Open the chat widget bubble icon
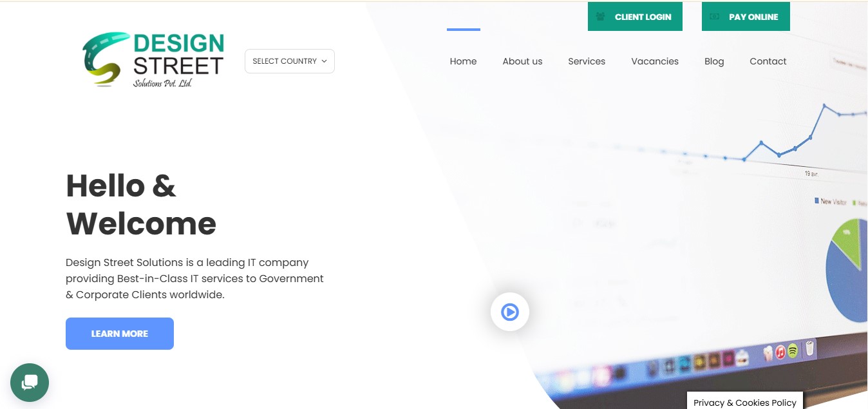Viewport: 868px width, 409px height. tap(30, 383)
